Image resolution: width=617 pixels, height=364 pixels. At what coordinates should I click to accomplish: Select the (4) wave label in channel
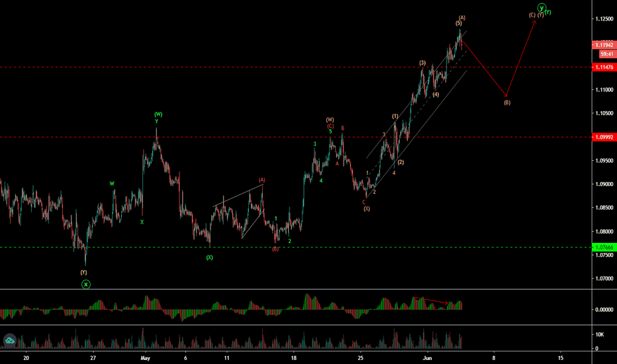[436, 95]
